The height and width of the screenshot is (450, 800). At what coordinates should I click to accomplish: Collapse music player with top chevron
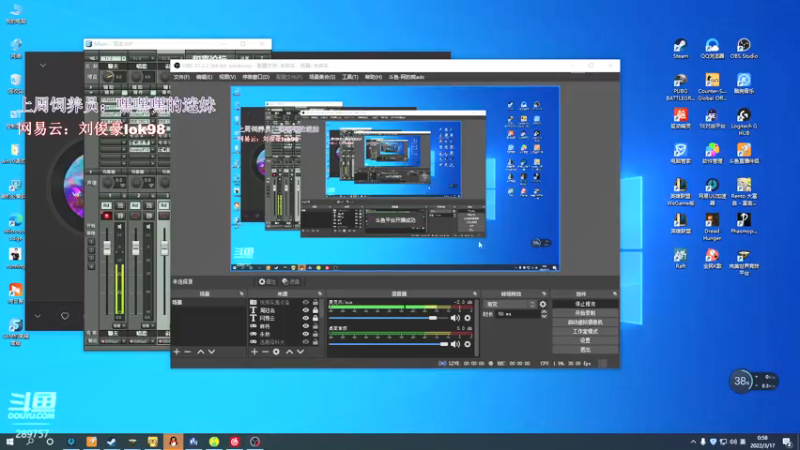[43, 65]
